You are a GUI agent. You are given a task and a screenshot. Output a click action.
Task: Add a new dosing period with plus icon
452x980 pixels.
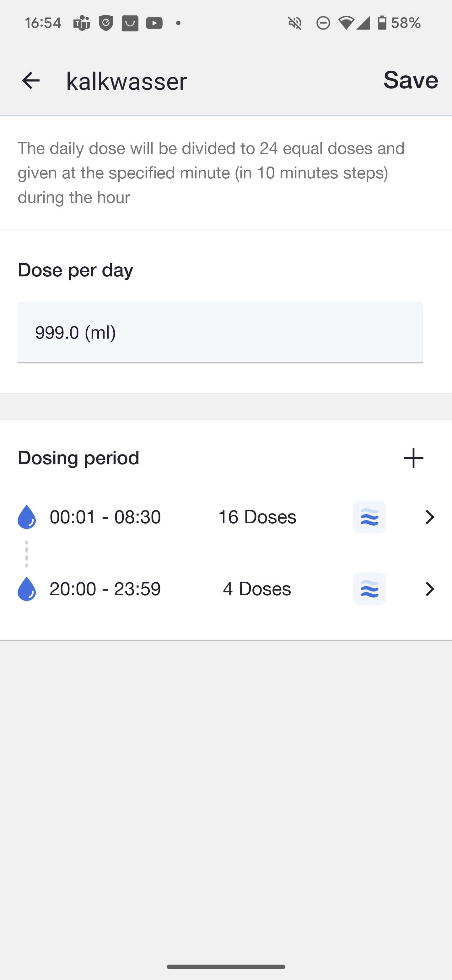[x=413, y=458]
